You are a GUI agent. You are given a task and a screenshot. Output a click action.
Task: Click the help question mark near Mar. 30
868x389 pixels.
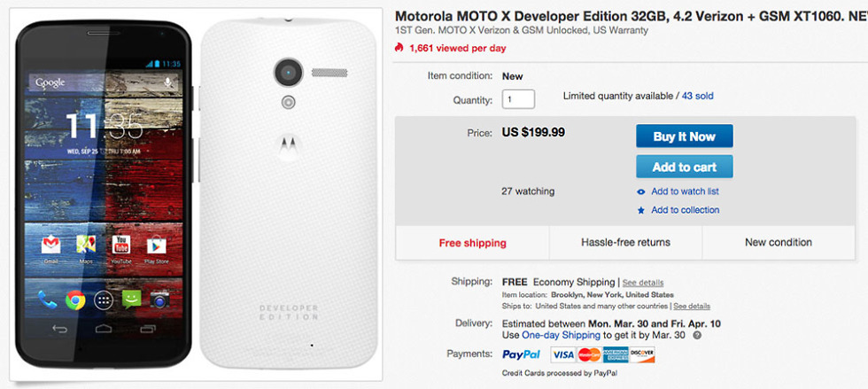tap(697, 336)
